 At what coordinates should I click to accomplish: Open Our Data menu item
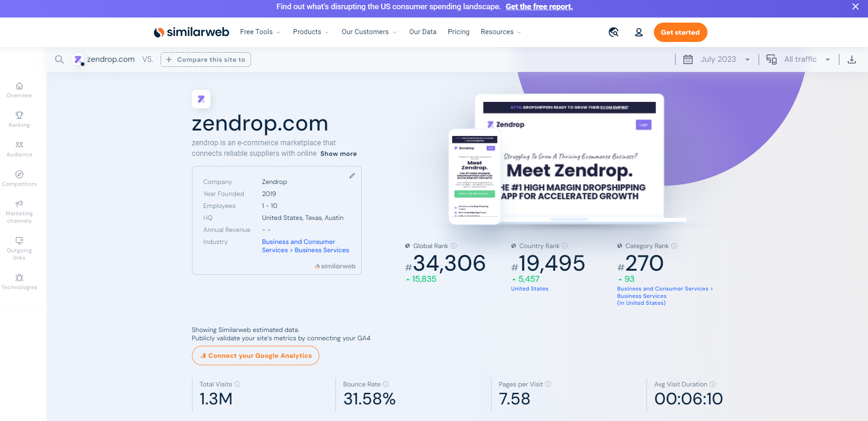click(x=423, y=32)
